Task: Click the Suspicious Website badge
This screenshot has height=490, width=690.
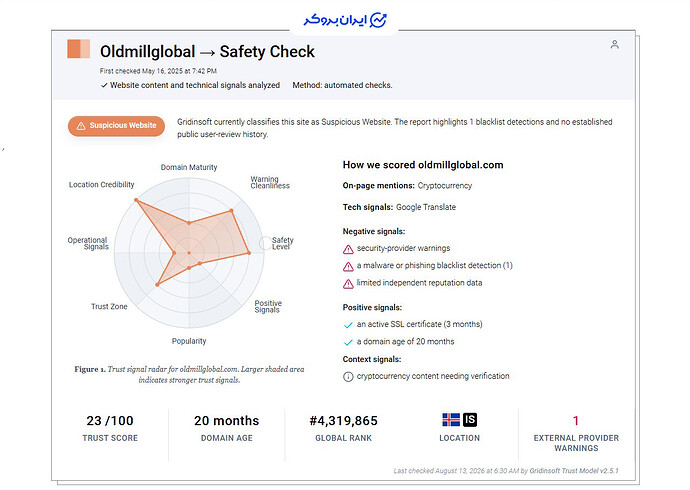Action: coord(116,126)
